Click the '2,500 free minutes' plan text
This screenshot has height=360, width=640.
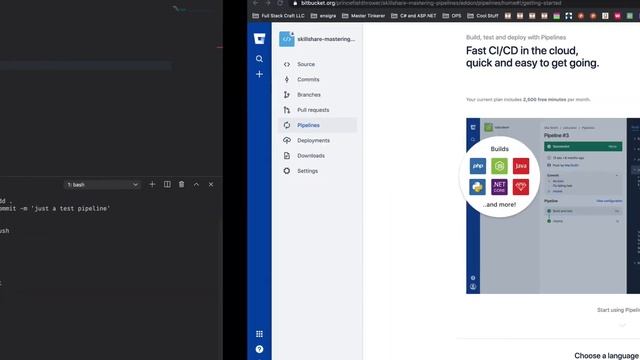tap(544, 100)
